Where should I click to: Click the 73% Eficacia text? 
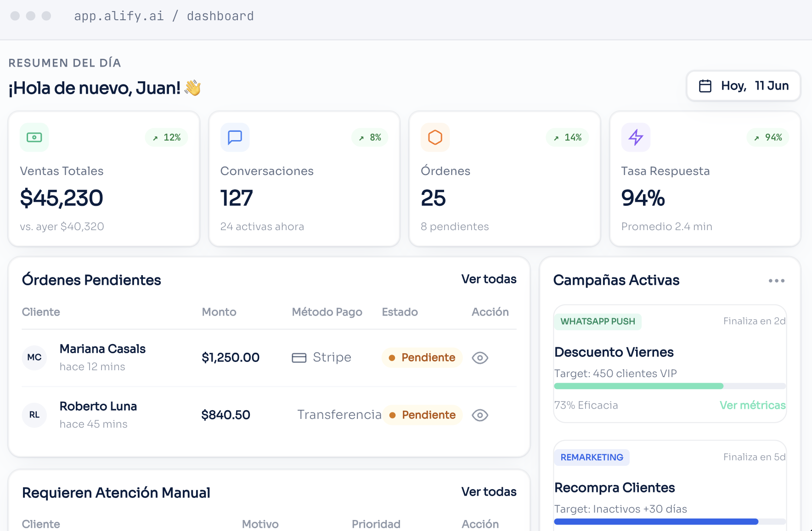[586, 405]
